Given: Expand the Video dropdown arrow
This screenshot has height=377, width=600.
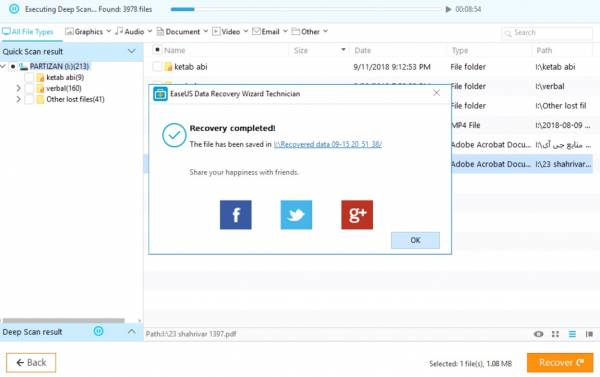Looking at the screenshot, I should pyautogui.click(x=246, y=31).
